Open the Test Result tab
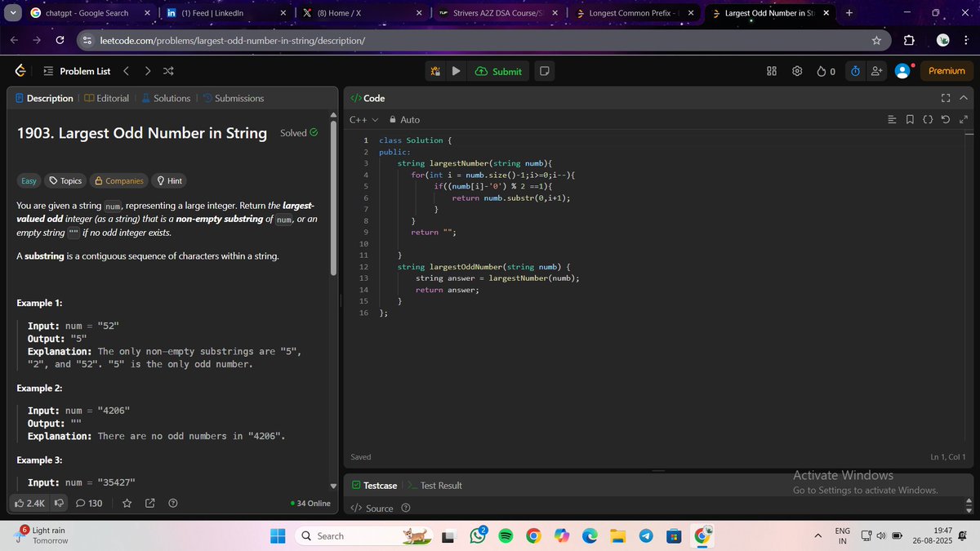This screenshot has width=980, height=551. pyautogui.click(x=435, y=485)
